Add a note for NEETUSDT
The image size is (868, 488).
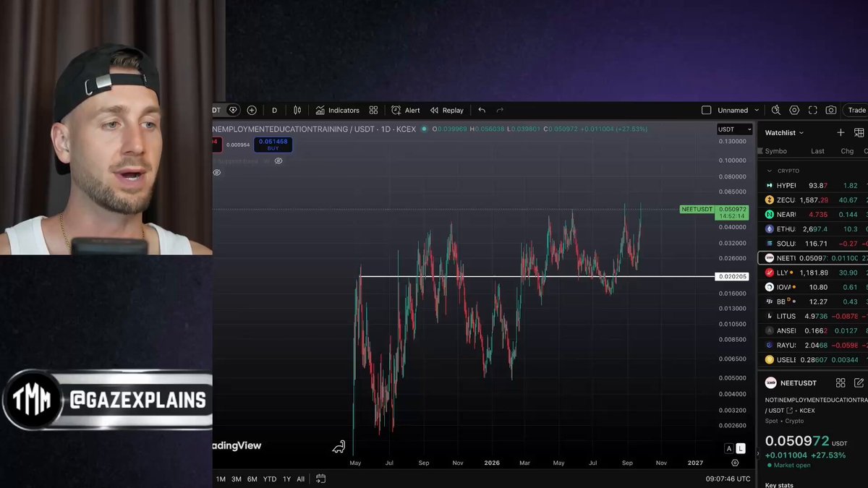[x=859, y=383]
